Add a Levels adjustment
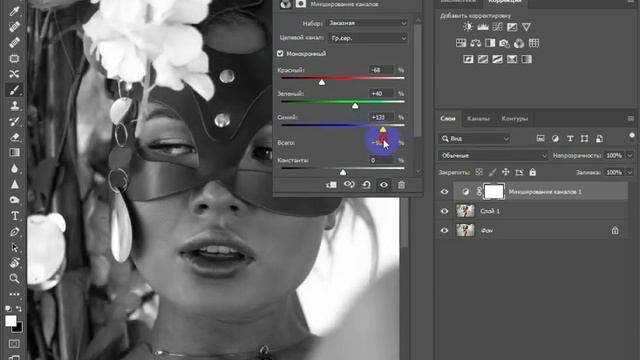Viewport: 640px width, 360px height. 483,27
